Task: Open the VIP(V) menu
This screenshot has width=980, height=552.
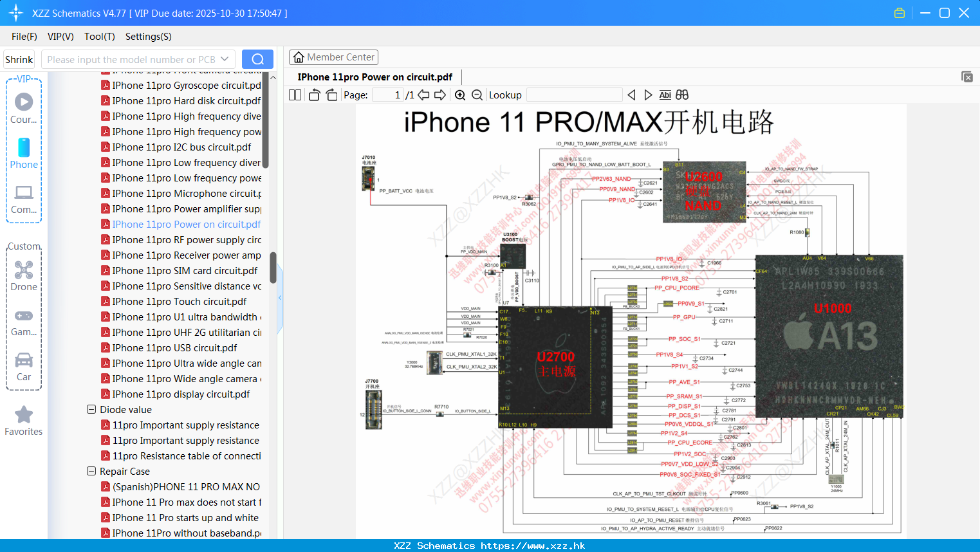Action: coord(60,37)
